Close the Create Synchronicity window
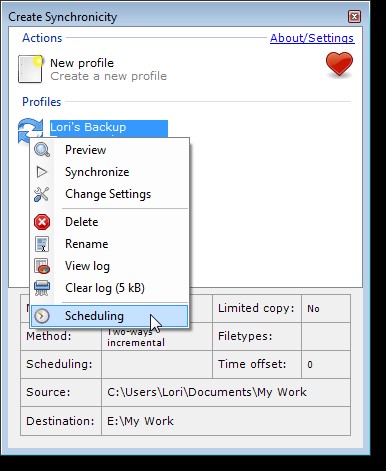Image resolution: width=386 pixels, height=471 pixels. click(x=354, y=17)
